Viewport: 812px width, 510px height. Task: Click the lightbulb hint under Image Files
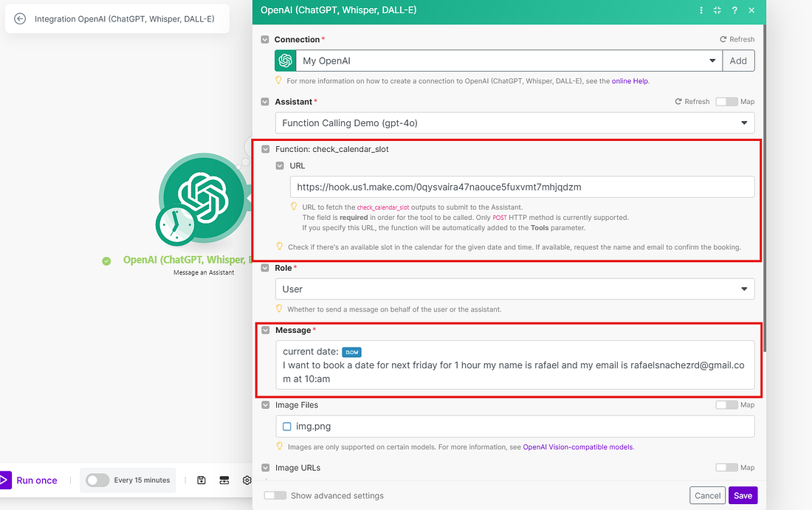[280, 447]
